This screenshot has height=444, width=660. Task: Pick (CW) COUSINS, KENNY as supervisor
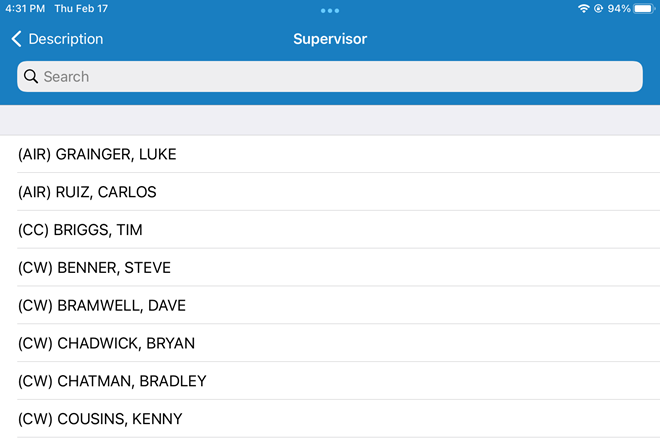pos(100,419)
